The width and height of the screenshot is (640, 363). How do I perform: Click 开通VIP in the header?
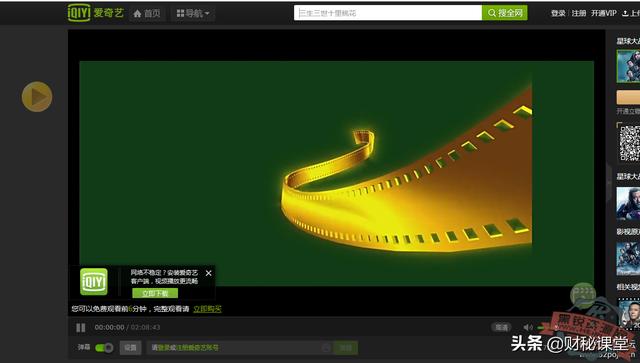pos(604,13)
